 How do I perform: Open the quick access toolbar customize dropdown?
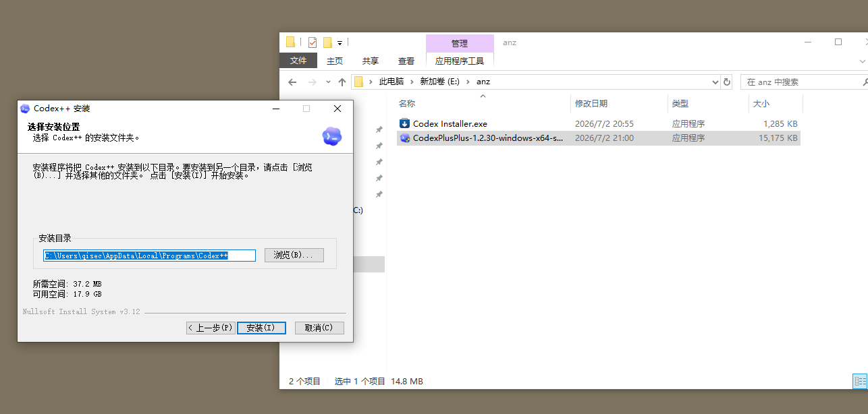coord(340,42)
